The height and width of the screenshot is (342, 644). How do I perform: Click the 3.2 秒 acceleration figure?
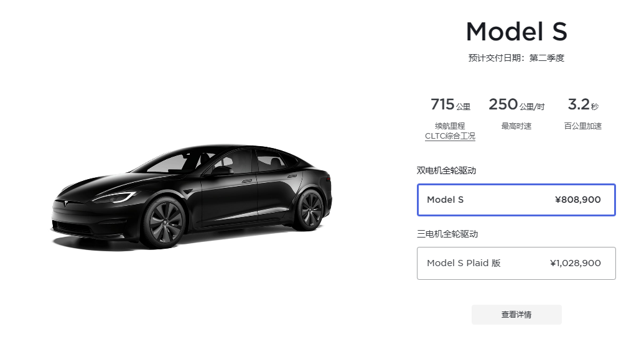[x=583, y=104]
